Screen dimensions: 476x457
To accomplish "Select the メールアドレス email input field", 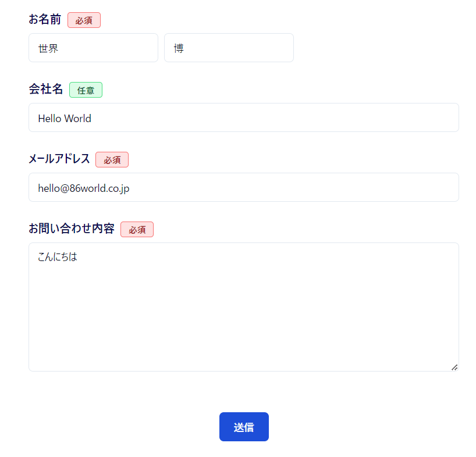I will (243, 187).
